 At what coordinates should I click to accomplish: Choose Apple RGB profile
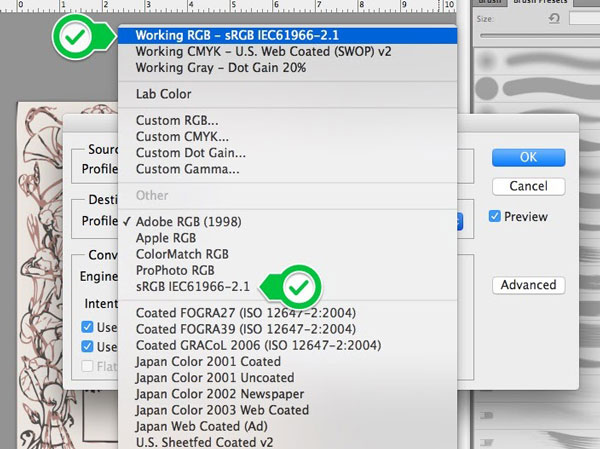coord(287,238)
